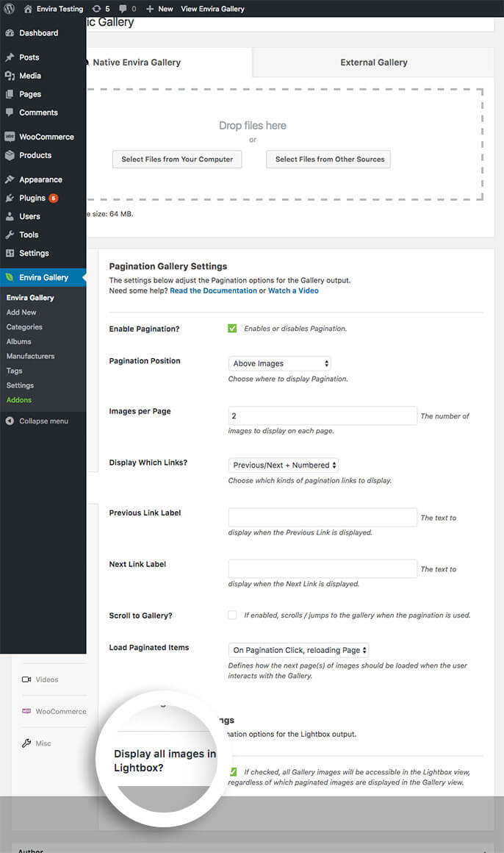Open the Load Paginated Items dropdown
504x853 pixels.
pyautogui.click(x=298, y=650)
